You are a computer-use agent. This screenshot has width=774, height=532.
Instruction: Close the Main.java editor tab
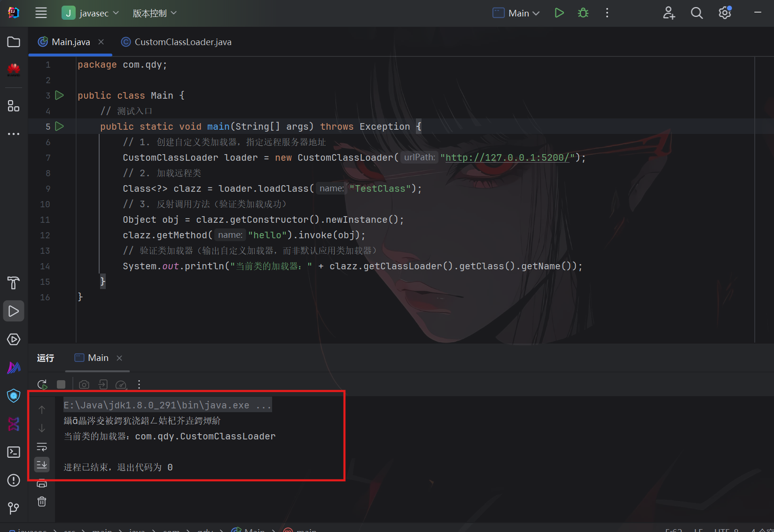(101, 42)
